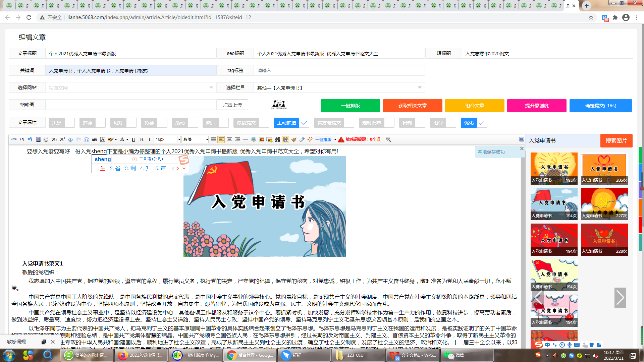Enable the 头条 article attribute

70,123
